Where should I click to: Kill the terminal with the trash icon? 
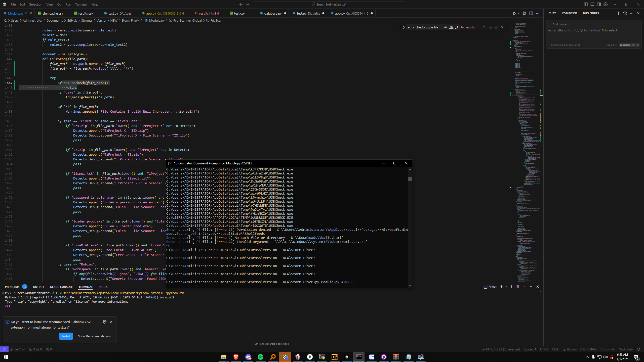click(518, 287)
